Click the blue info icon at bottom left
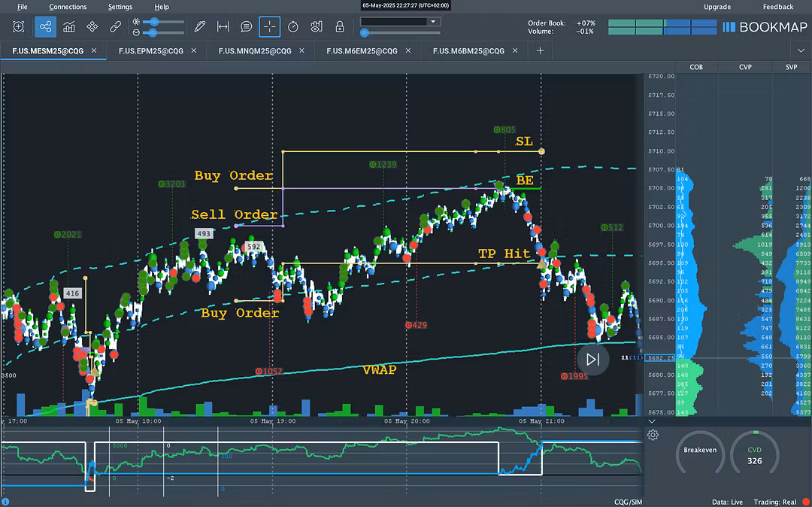The width and height of the screenshot is (812, 507). (x=6, y=501)
